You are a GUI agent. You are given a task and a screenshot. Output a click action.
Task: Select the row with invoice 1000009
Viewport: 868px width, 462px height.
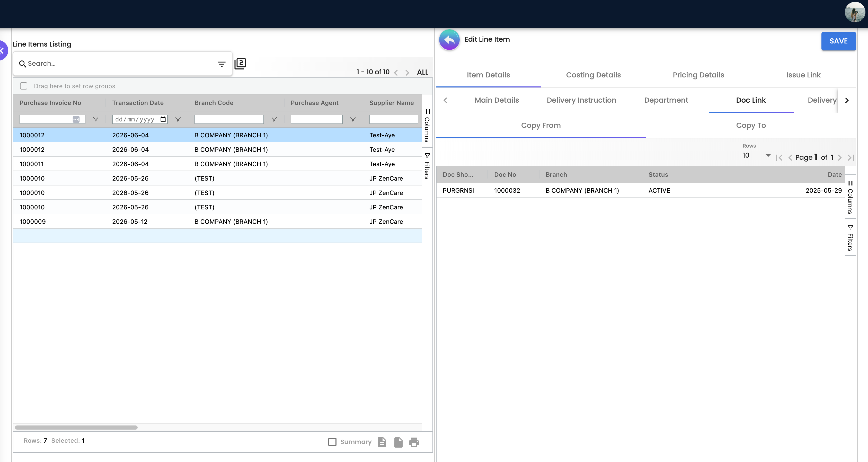click(x=217, y=222)
